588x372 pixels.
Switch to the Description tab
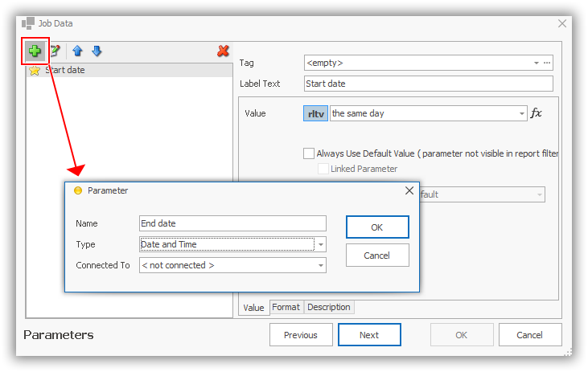[328, 308]
